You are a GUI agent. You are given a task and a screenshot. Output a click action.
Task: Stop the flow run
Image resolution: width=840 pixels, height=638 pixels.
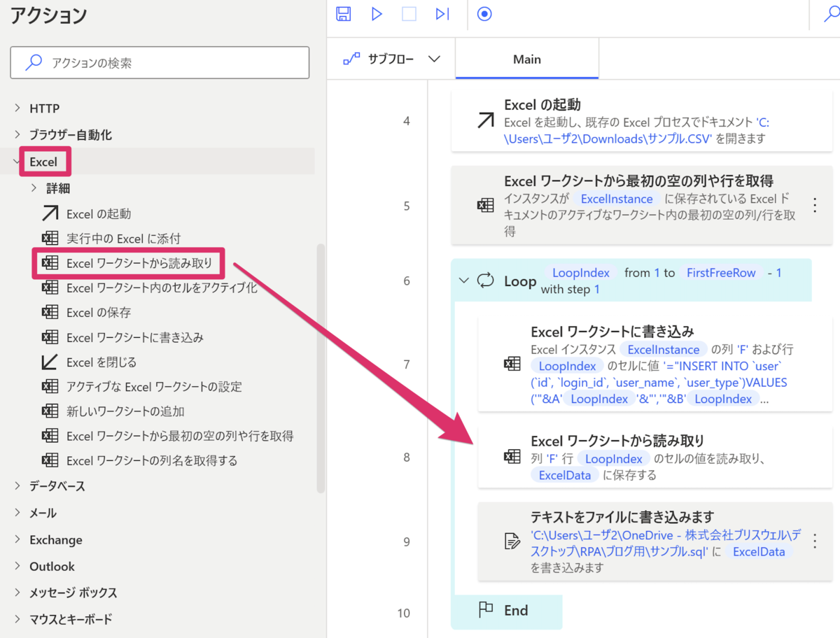tap(409, 14)
